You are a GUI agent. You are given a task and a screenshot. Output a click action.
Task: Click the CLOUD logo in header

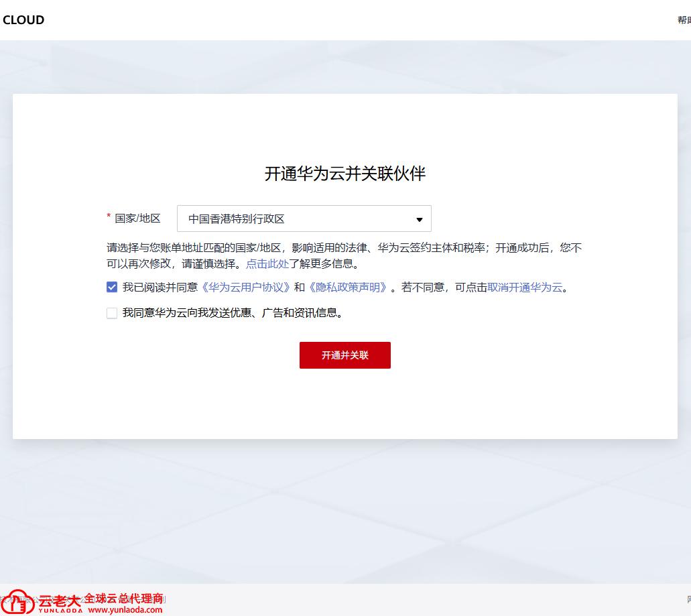point(23,20)
